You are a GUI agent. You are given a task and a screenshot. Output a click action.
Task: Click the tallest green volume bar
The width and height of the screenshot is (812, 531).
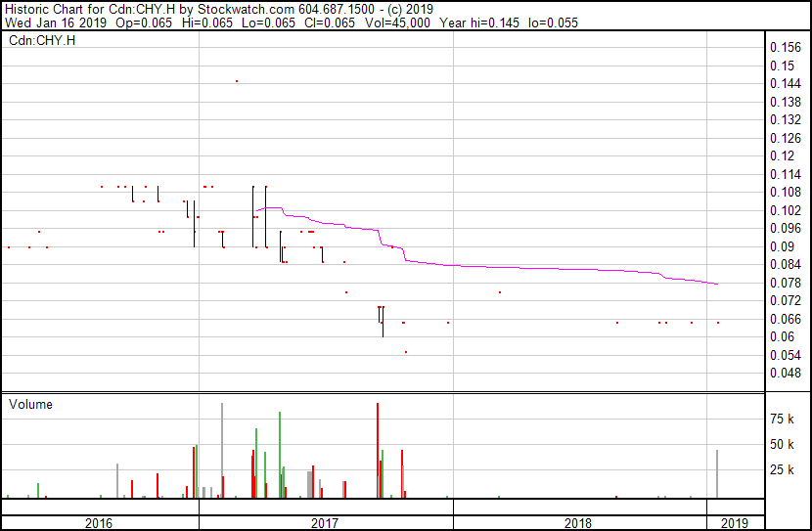(x=280, y=455)
